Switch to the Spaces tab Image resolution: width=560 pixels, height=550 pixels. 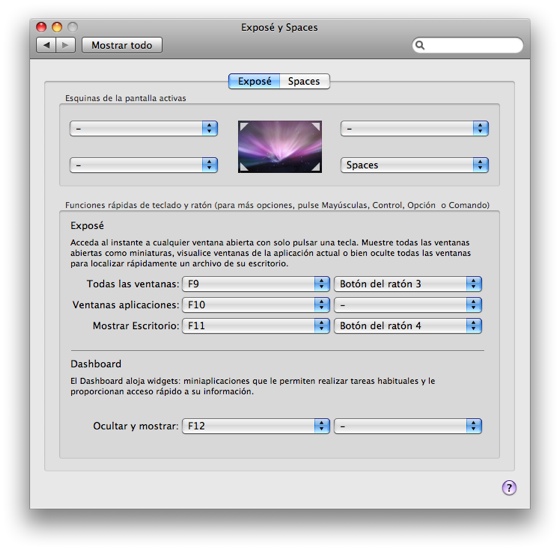point(304,81)
